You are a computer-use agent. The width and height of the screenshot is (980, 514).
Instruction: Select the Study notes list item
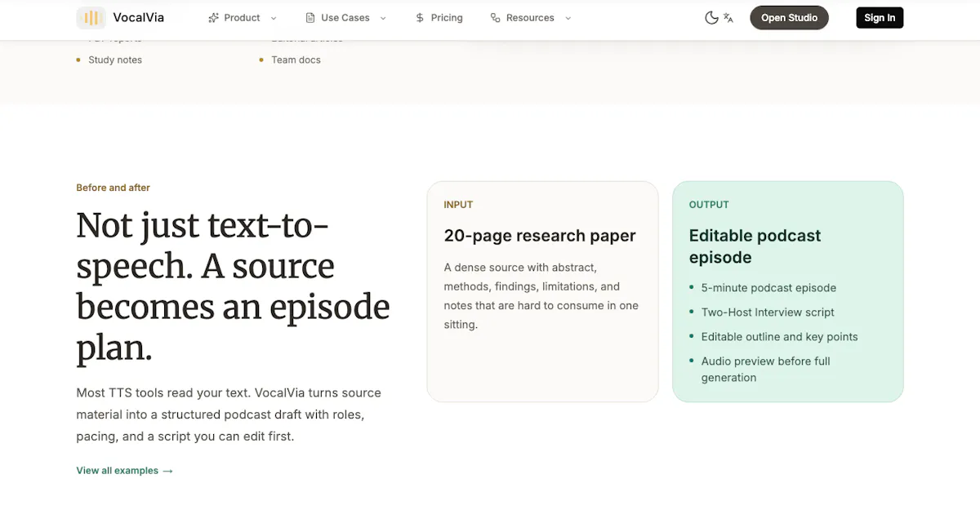115,60
